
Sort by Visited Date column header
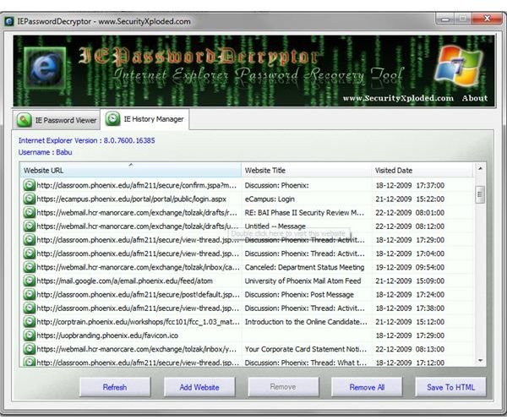point(422,170)
